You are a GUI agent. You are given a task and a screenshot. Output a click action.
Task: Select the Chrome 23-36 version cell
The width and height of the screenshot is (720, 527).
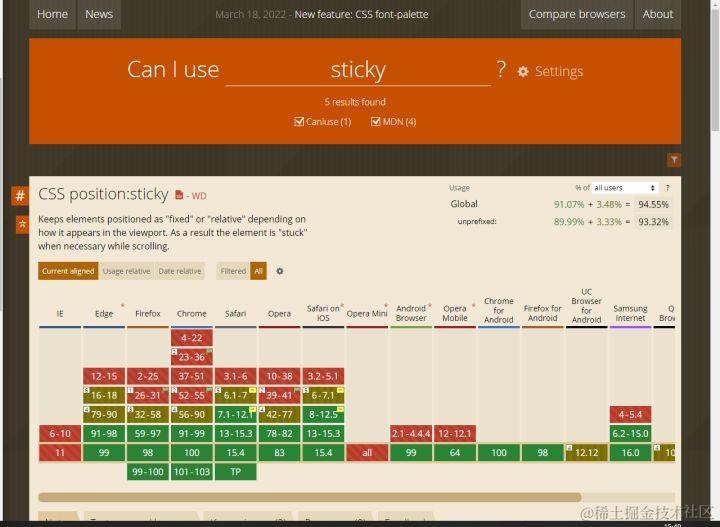(x=191, y=357)
